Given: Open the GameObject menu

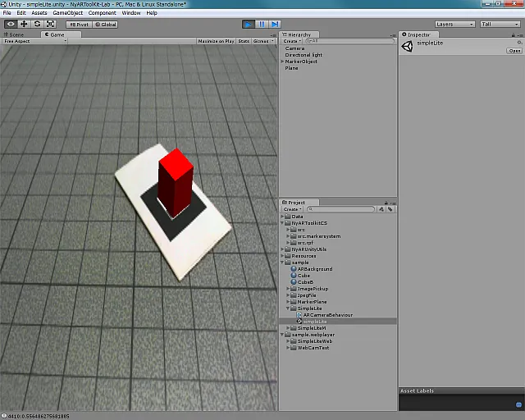Looking at the screenshot, I should [x=67, y=13].
